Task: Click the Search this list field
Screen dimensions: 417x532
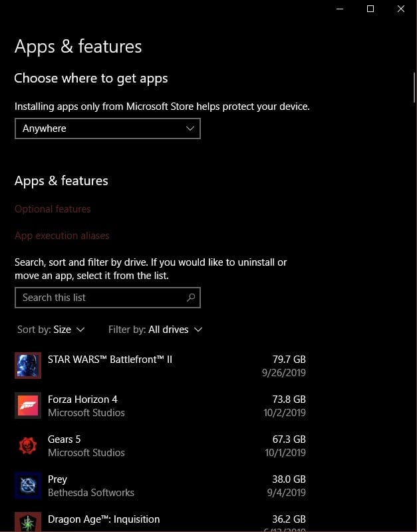Action: (x=100, y=298)
